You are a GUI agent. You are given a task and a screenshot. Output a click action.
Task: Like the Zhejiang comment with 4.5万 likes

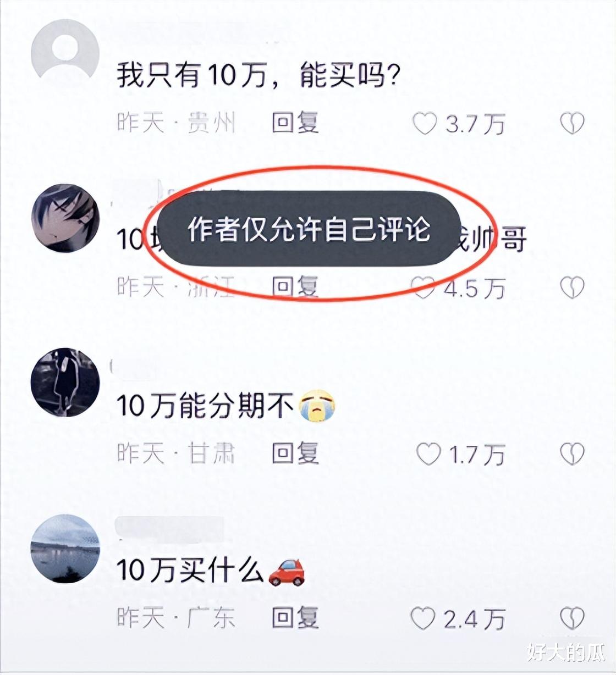point(424,287)
